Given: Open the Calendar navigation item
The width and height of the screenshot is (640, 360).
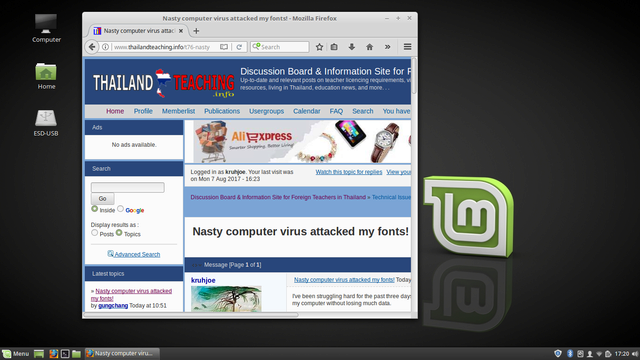Looking at the screenshot, I should pos(307,111).
